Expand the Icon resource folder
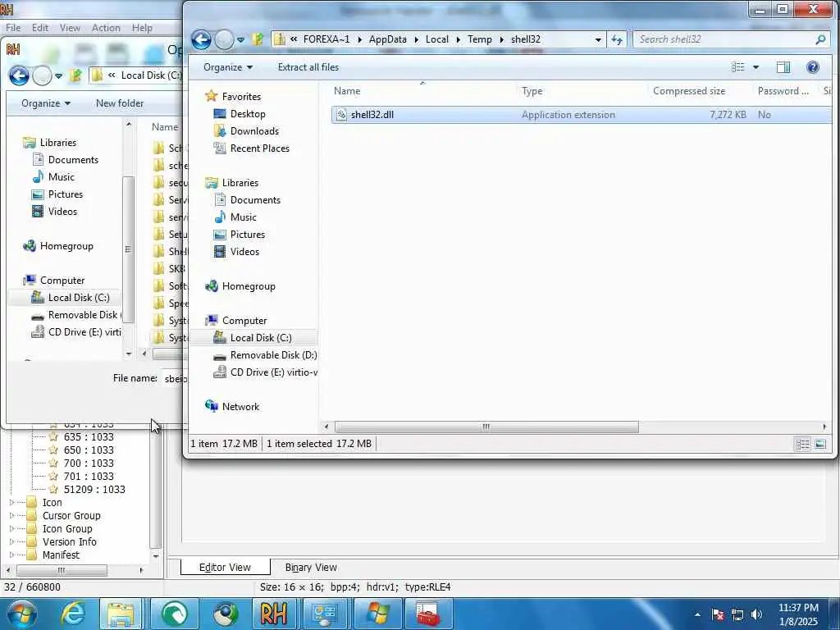Screen dimensions: 840x630 11,503
